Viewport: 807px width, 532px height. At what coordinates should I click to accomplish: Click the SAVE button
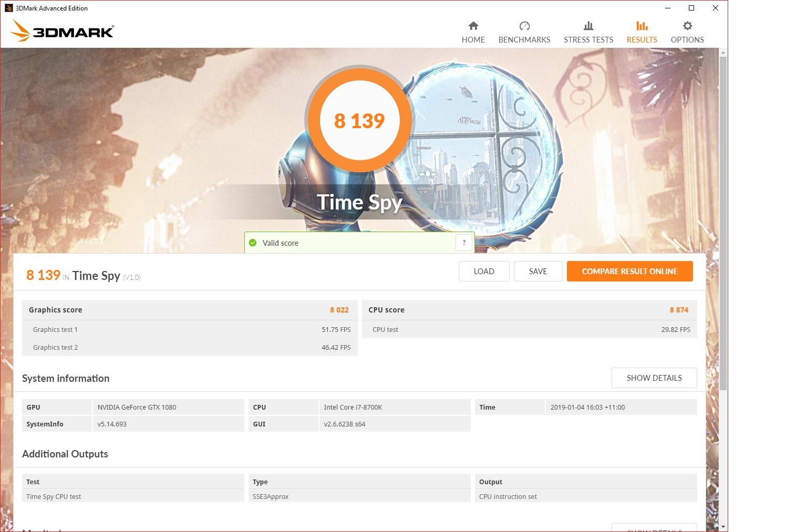(538, 272)
